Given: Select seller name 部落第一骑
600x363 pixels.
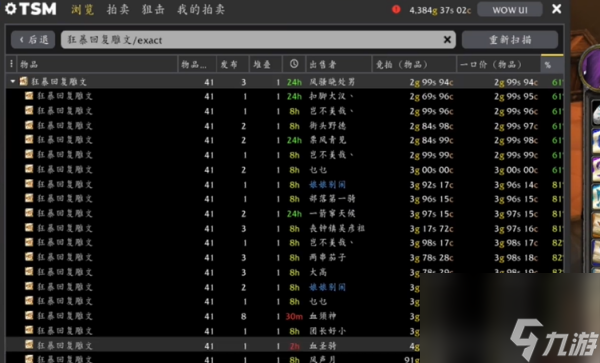Looking at the screenshot, I should point(332,199).
